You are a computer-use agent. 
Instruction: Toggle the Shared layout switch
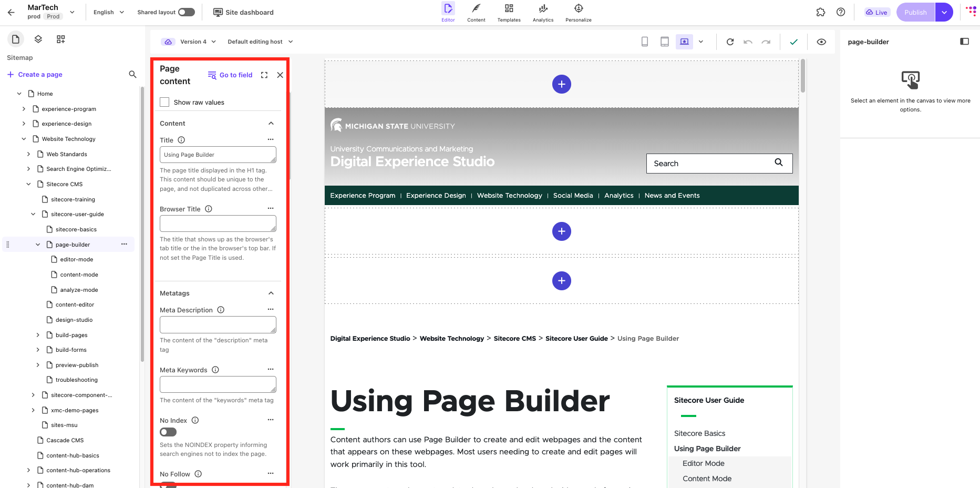(187, 12)
